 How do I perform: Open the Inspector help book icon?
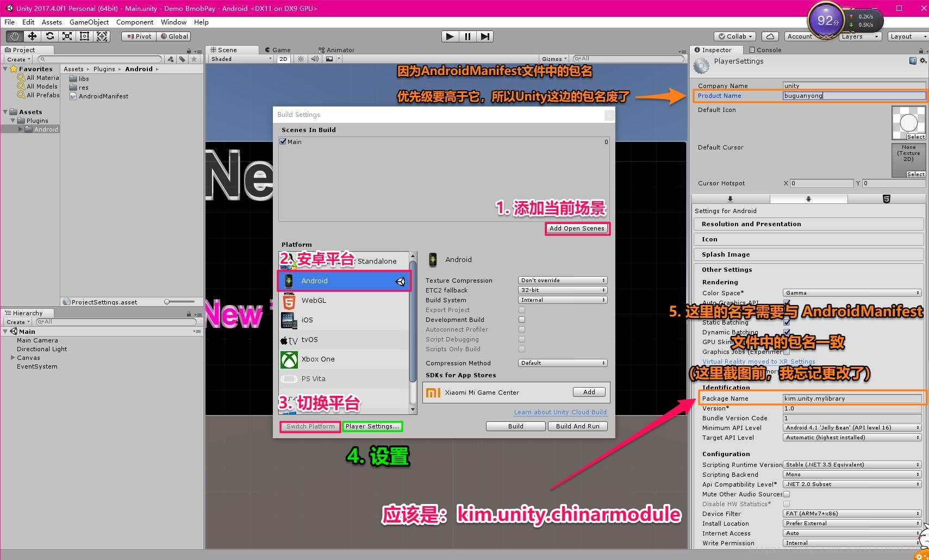(913, 61)
